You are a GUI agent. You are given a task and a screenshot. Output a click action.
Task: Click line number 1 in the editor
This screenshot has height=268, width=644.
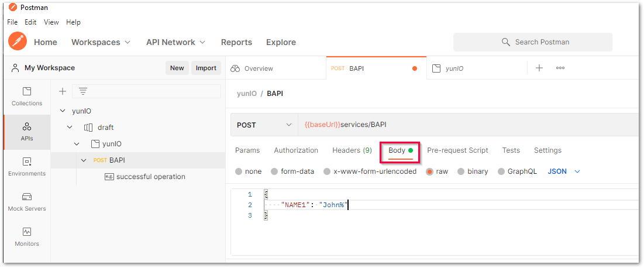tap(250, 194)
